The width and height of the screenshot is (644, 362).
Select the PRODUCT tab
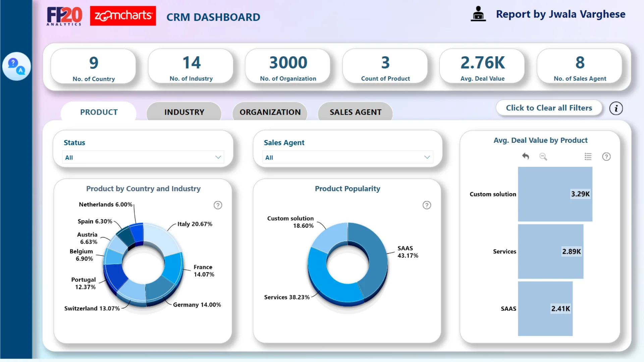(99, 112)
